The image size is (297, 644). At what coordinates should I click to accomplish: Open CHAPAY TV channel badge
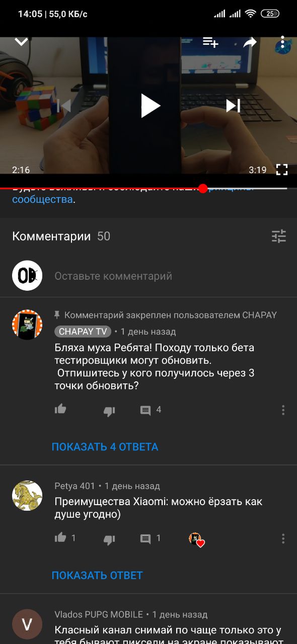point(83,332)
